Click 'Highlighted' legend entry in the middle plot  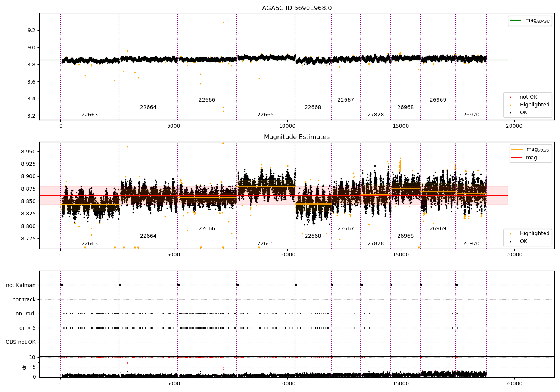click(x=535, y=234)
